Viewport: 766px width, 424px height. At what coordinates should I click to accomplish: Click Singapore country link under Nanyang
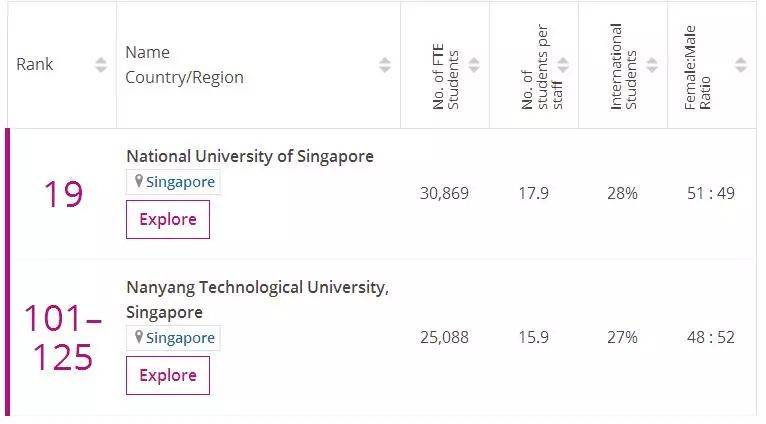(x=180, y=338)
